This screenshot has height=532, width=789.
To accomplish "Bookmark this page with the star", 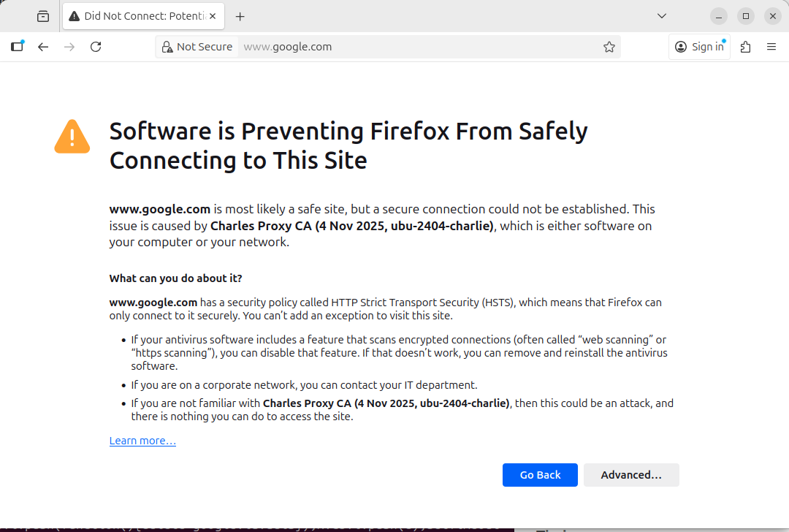I will click(x=609, y=47).
